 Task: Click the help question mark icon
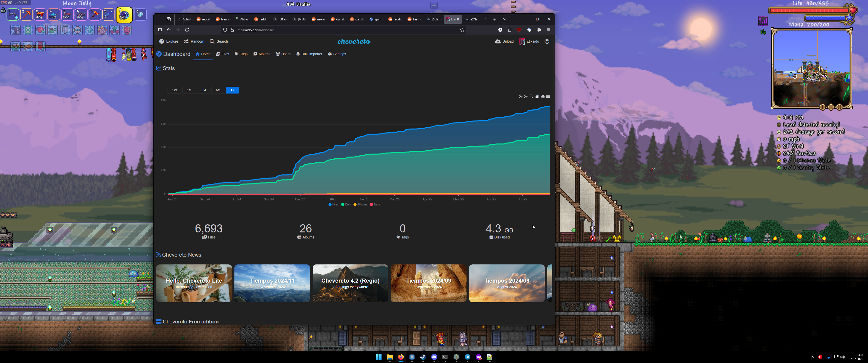(547, 41)
